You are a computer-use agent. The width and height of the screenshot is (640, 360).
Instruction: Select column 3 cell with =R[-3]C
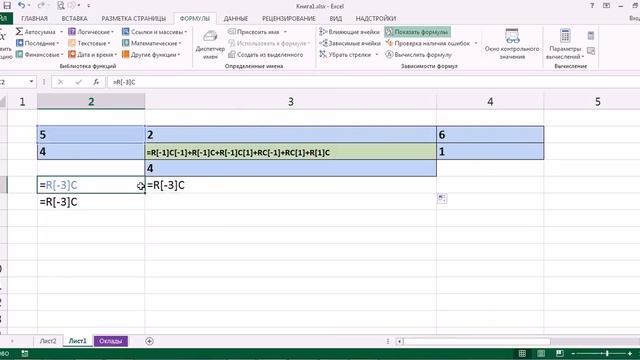(x=291, y=185)
